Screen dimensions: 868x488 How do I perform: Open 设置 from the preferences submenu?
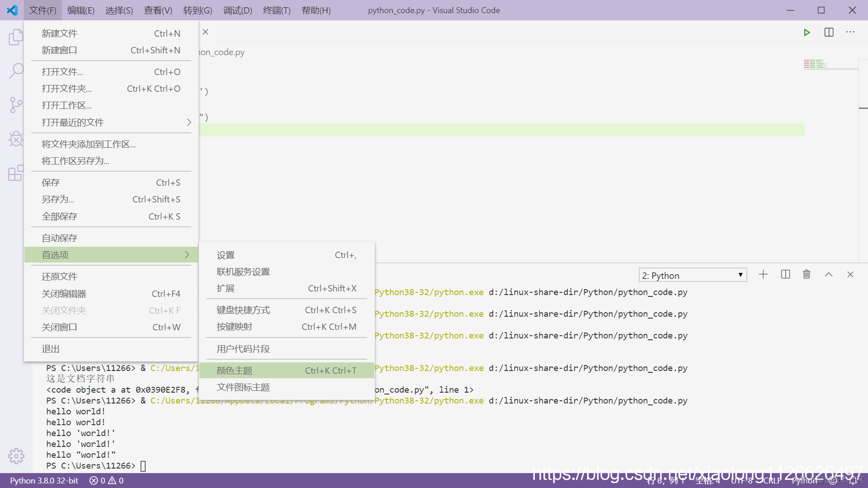tap(287, 255)
